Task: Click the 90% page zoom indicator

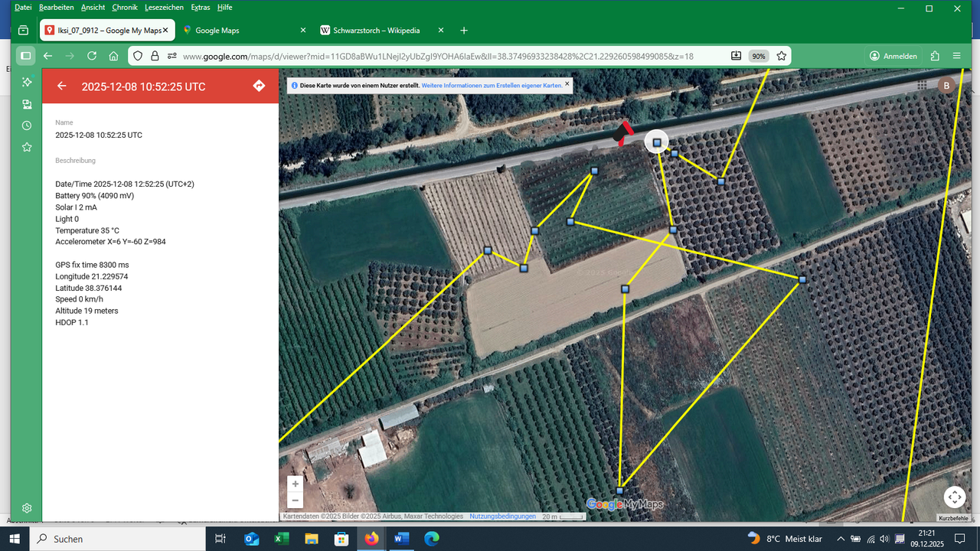Action: pyautogui.click(x=758, y=55)
